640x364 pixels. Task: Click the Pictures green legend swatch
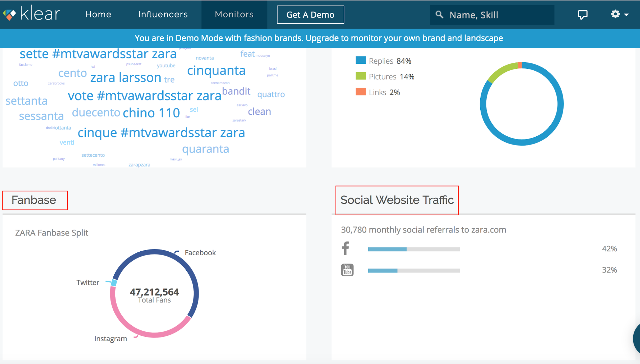click(361, 76)
